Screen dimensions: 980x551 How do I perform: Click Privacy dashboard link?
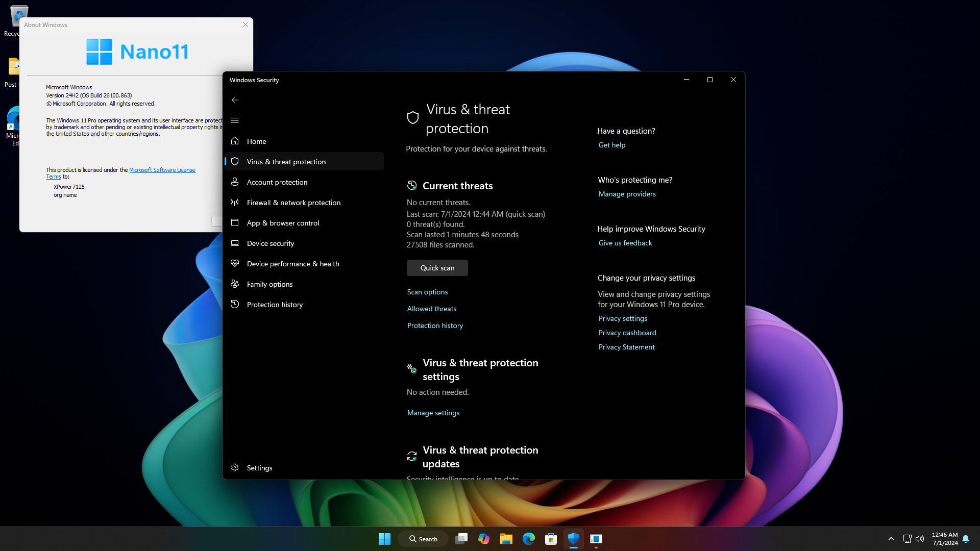627,333
